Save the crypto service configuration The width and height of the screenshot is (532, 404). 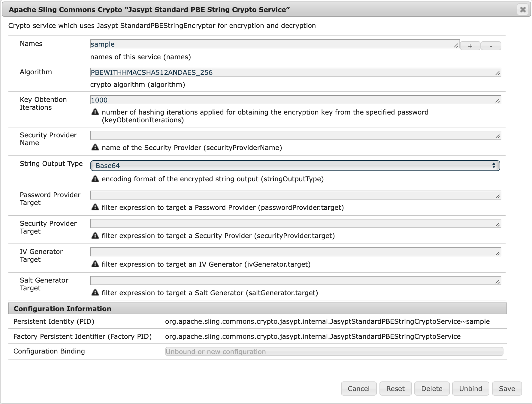[507, 389]
